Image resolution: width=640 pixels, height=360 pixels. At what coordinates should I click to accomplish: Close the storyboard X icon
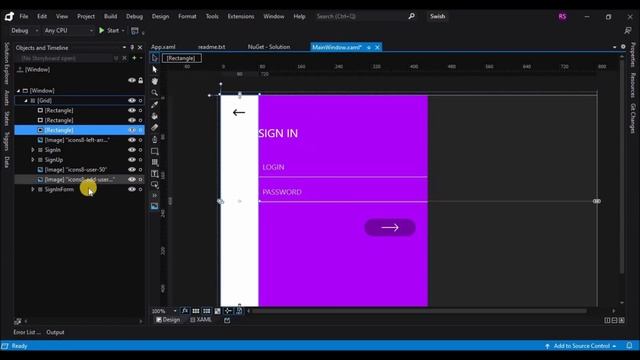pyautogui.click(x=124, y=58)
